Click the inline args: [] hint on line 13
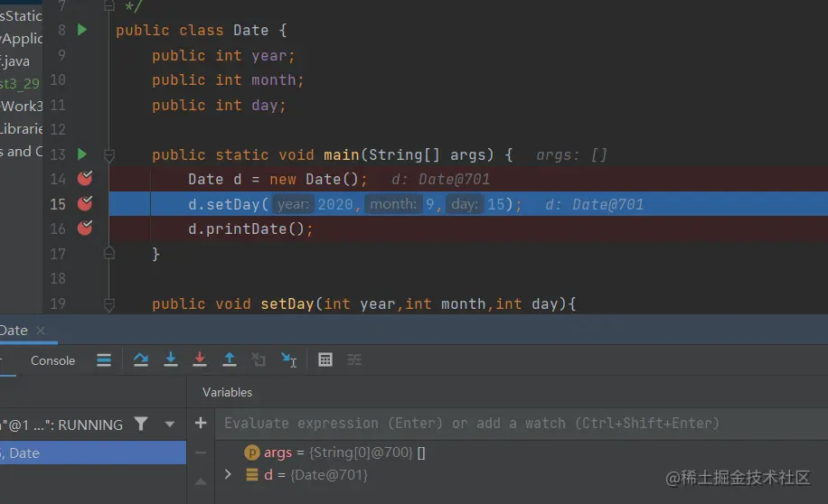Viewport: 828px width, 504px height. (x=571, y=155)
